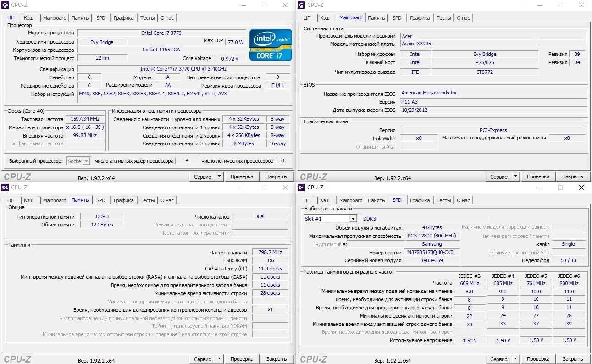Click the M378B5173QH0-CK0 part number
Viewport: 592px width, 364px height.
click(x=432, y=253)
